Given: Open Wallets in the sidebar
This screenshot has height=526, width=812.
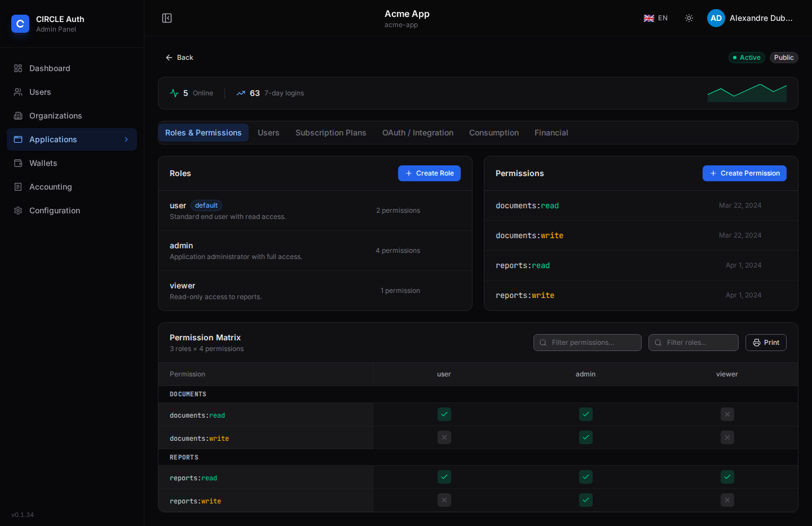Looking at the screenshot, I should [x=72, y=163].
